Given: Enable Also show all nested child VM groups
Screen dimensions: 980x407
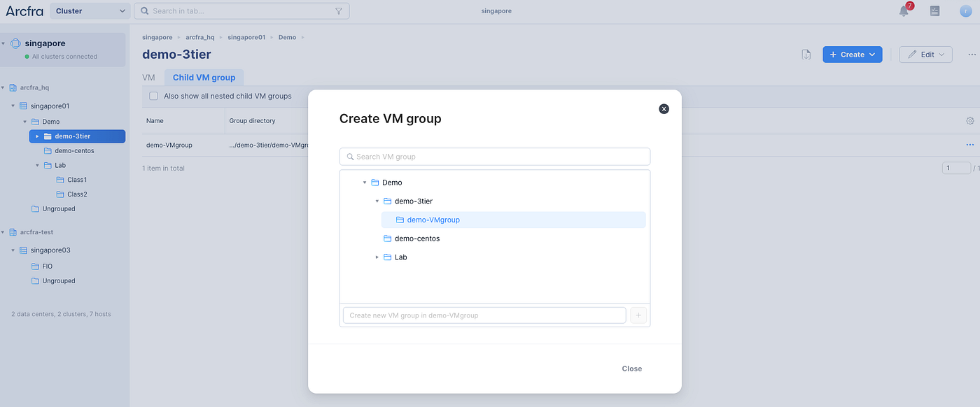Looking at the screenshot, I should click(x=154, y=96).
